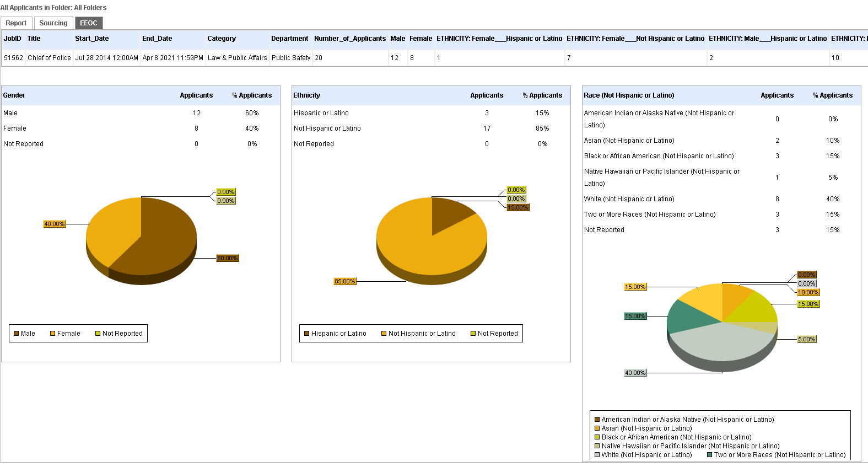This screenshot has height=472, width=868.
Task: Click the 85% value in Ethnicity table
Action: tap(542, 128)
